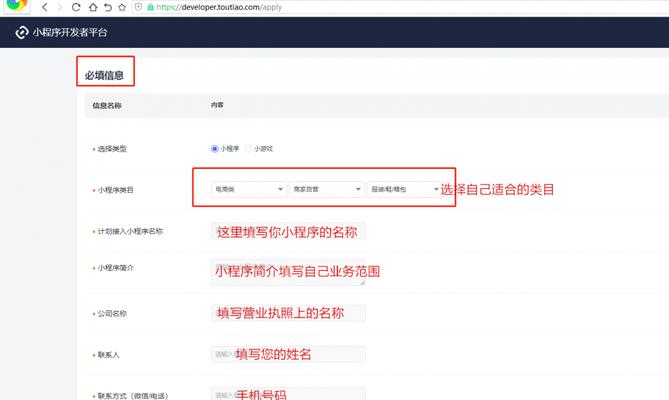Click the browser logo icon

(17, 5)
